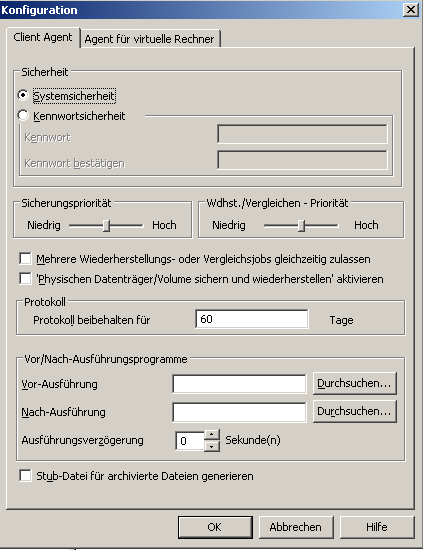The height and width of the screenshot is (550, 423).
Task: Check Stub-Datei für archivierte Dateien generieren
Action: pos(25,476)
